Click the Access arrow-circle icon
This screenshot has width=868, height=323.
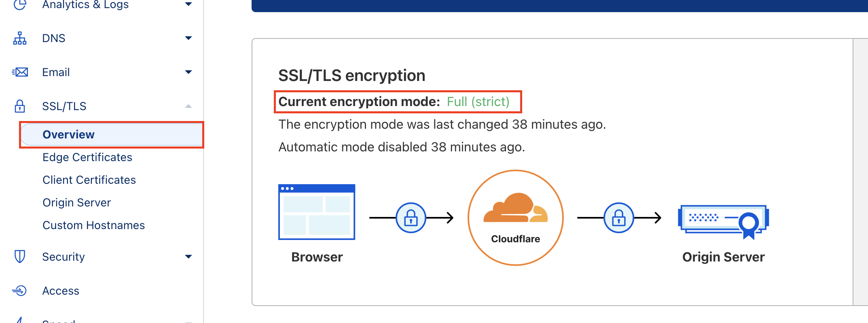pos(19,291)
